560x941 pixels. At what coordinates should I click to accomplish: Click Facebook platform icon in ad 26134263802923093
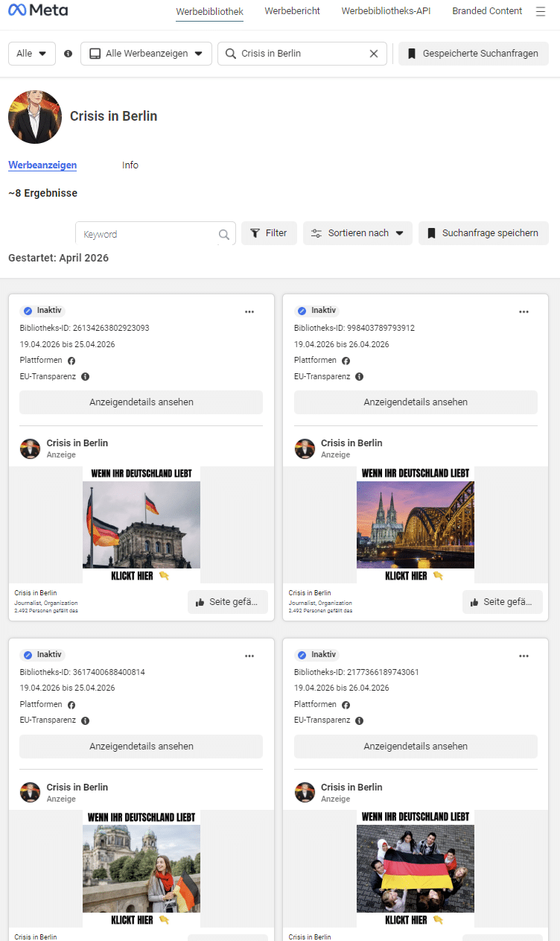pos(71,361)
